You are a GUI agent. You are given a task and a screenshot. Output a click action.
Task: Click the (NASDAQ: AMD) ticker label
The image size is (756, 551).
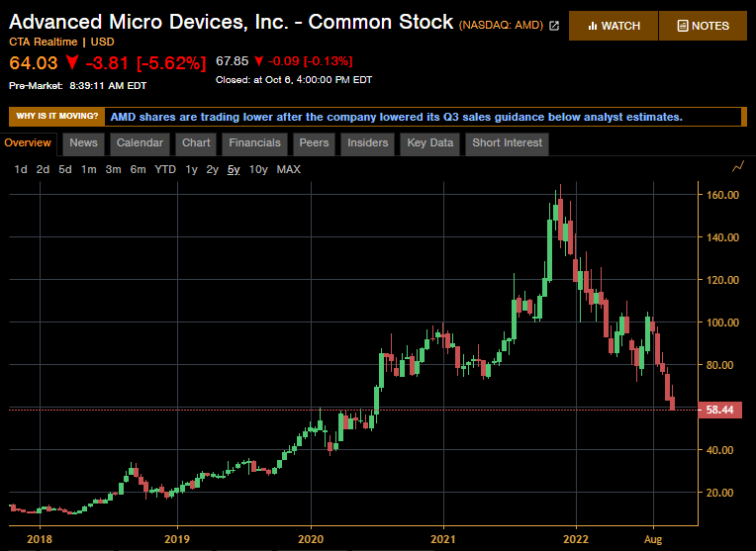pos(502,25)
